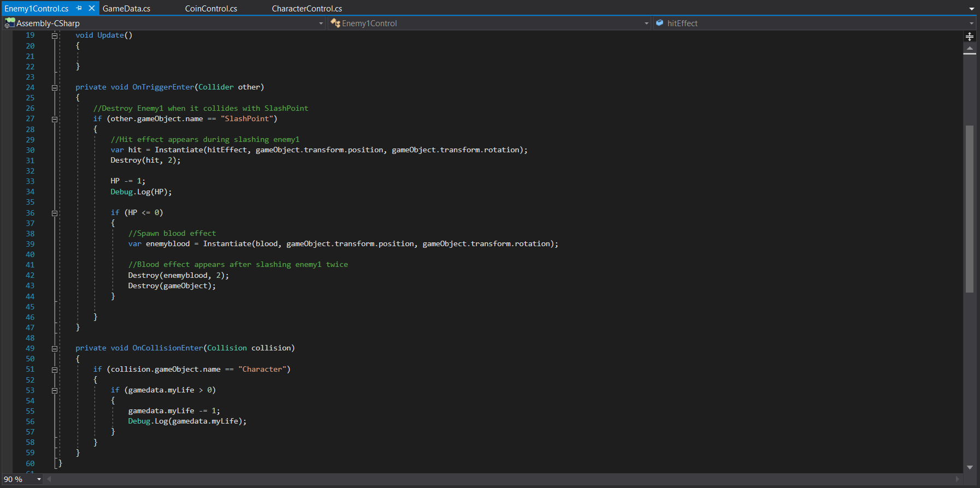980x488 pixels.
Task: Click the editor split-window handle icon
Action: 970,37
